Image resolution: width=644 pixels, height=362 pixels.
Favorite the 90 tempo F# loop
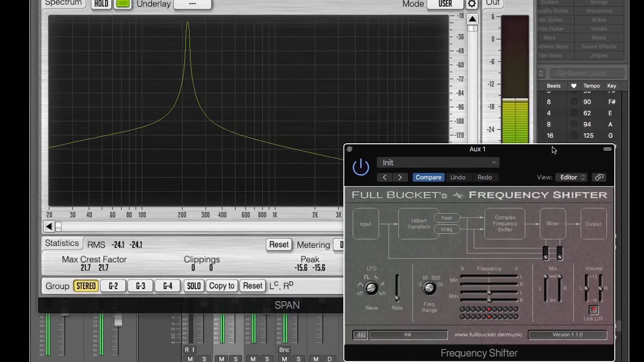574,102
